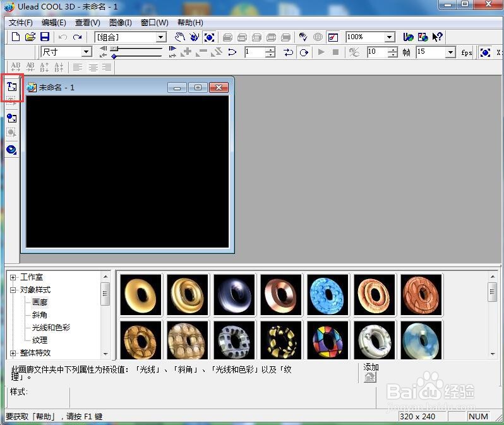Click the context help arrow question icon

point(438,37)
